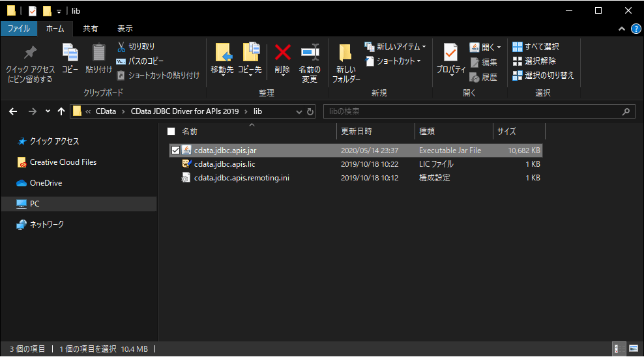Go forward with the right arrow
Viewport: 644px width, 357px height.
point(32,111)
